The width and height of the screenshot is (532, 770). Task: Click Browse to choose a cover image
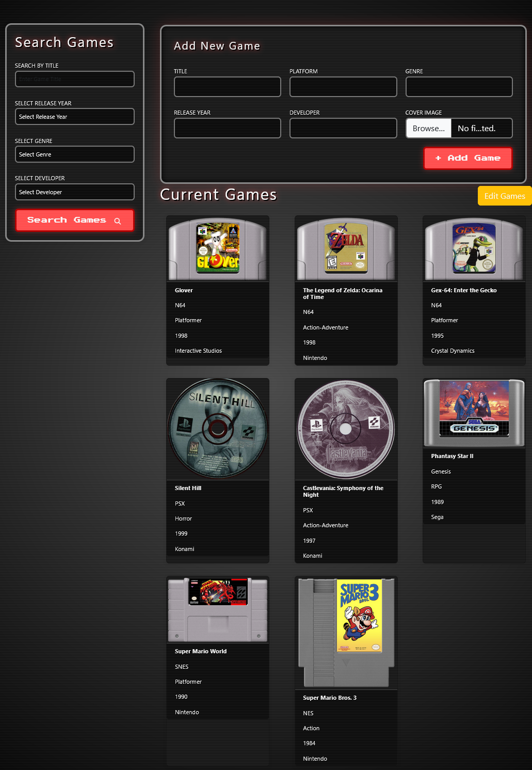429,128
